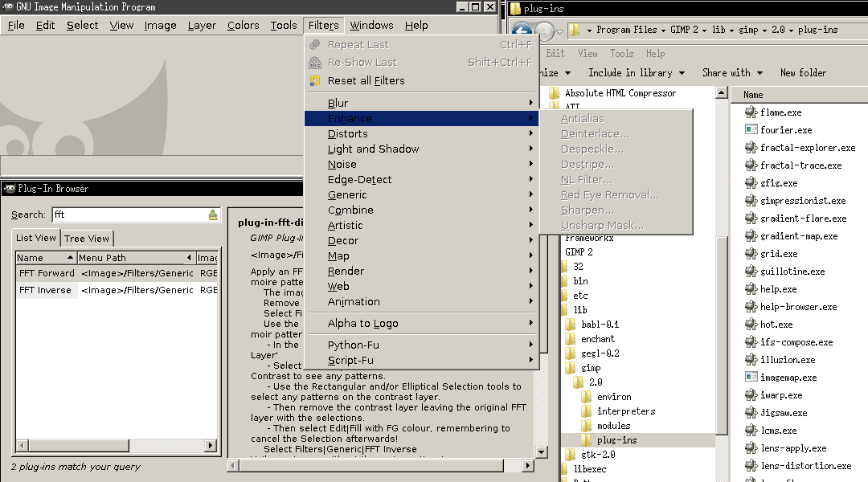Screen dimensions: 868x482
Task: Click description pane horizontal scrollbar
Action: click(381, 466)
